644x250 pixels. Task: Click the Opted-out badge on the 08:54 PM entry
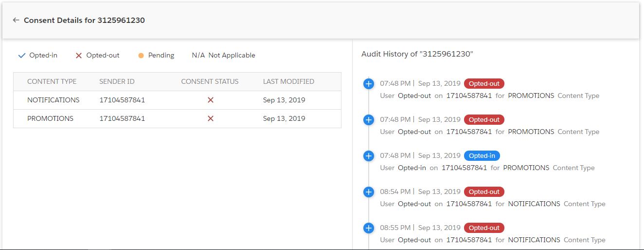[484, 192]
